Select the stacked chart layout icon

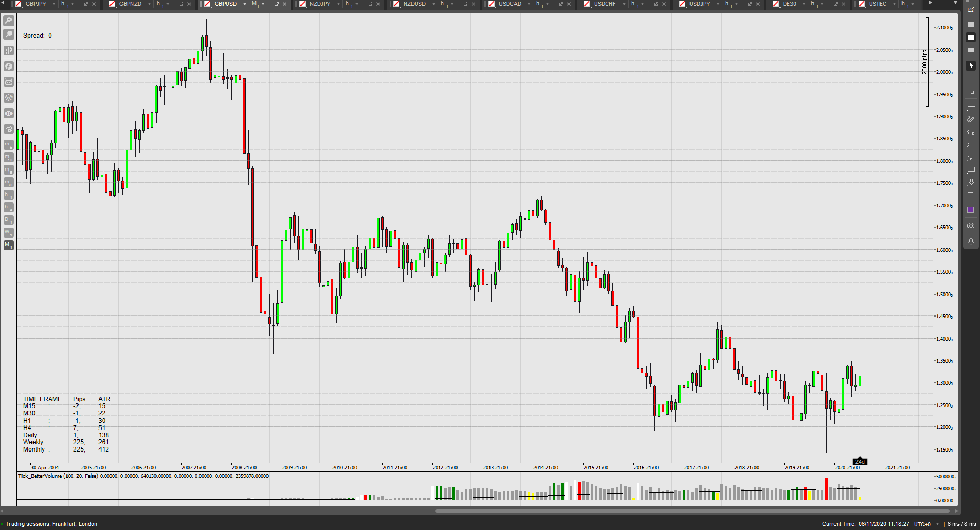coord(971,50)
